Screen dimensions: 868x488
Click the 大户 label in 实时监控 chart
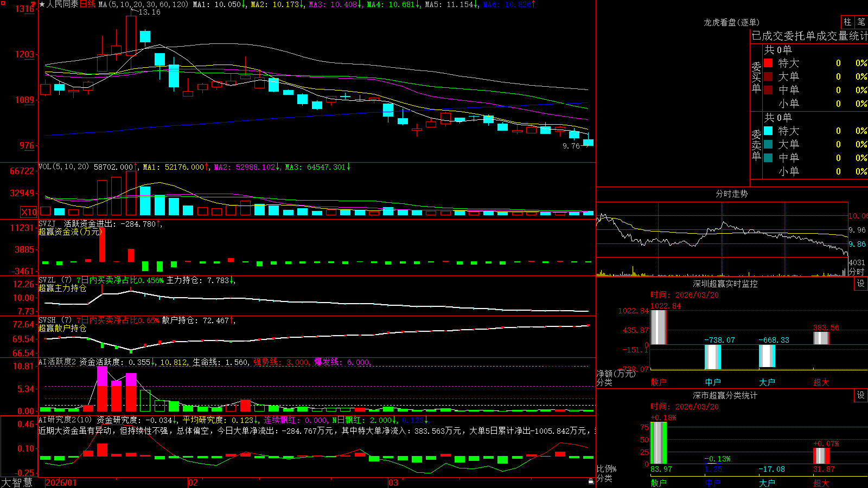point(767,382)
